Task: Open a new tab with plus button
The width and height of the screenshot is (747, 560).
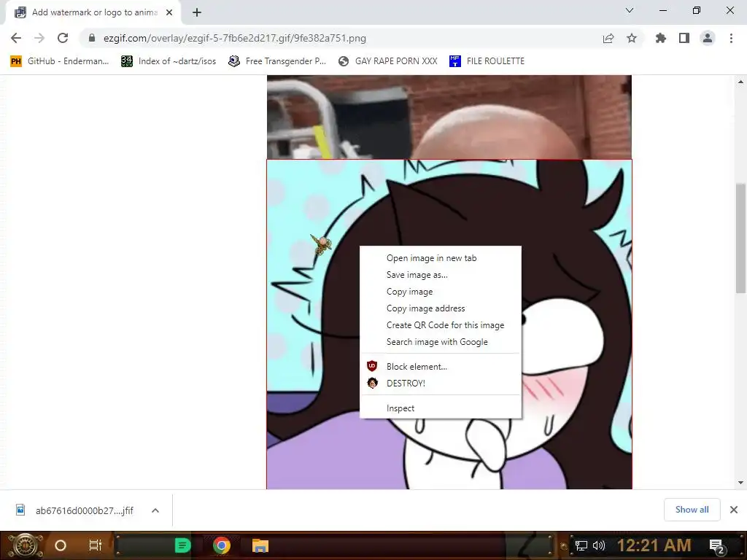Action: pos(197,12)
